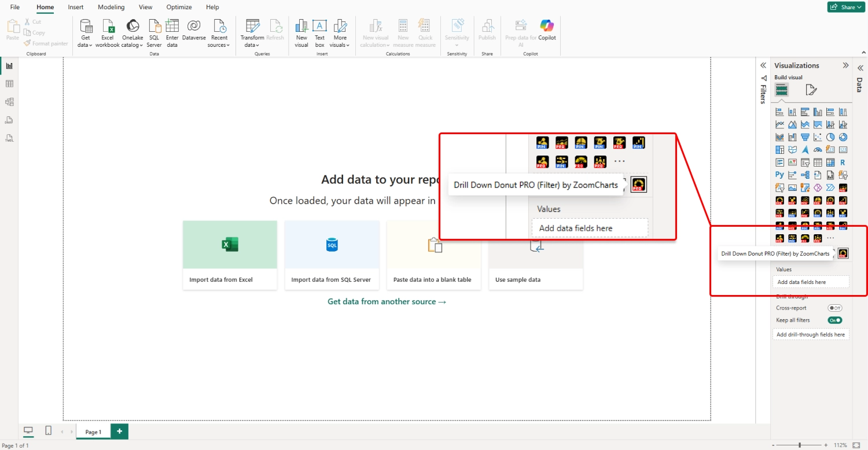Open the Excel workbook data source
Image resolution: width=868 pixels, height=450 pixels.
click(x=108, y=33)
